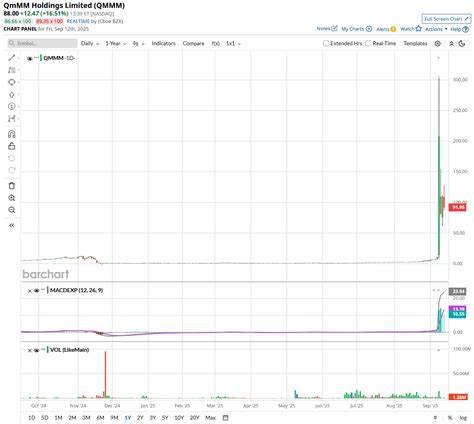Image resolution: width=474 pixels, height=424 pixels.
Task: Open the 1-Year period dropdown
Action: (116, 44)
